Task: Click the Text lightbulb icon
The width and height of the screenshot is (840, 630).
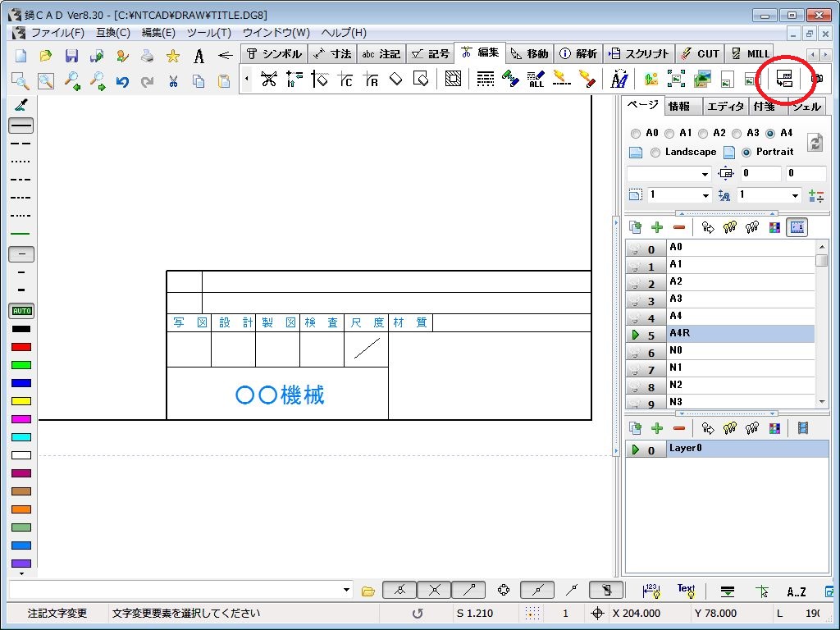Action: point(687,591)
